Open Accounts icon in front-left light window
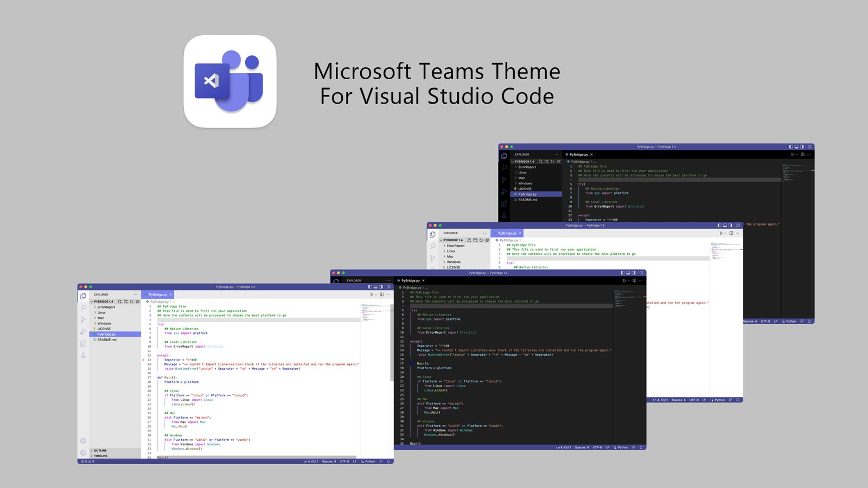 [83, 441]
